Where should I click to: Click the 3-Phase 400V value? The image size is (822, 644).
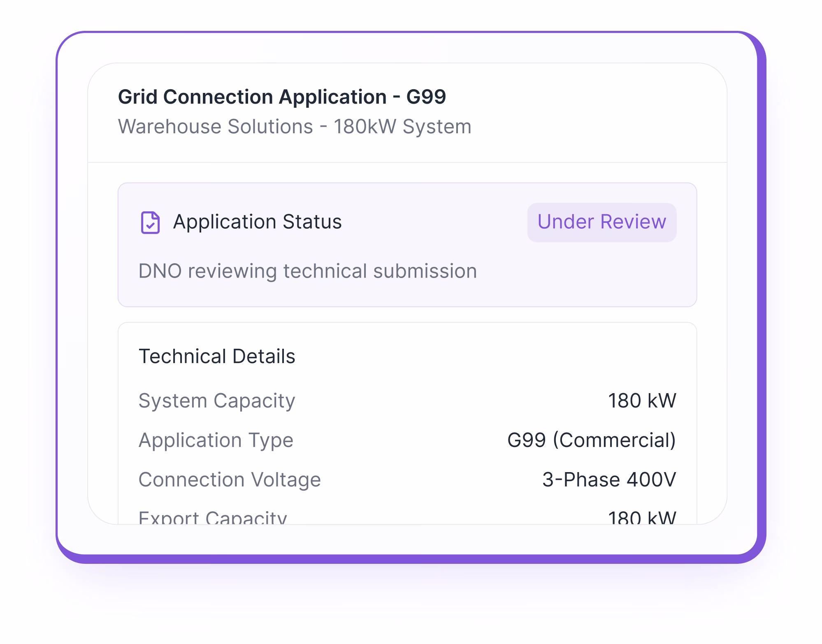point(609,479)
